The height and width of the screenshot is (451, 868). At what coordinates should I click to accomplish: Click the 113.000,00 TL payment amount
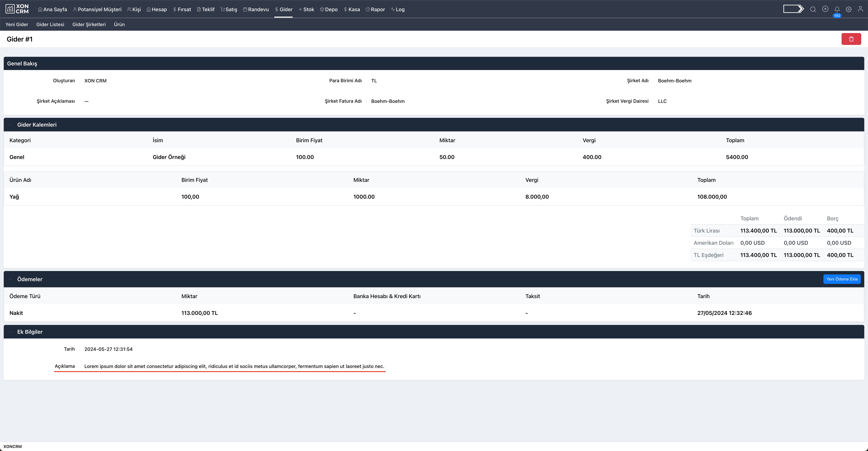200,313
